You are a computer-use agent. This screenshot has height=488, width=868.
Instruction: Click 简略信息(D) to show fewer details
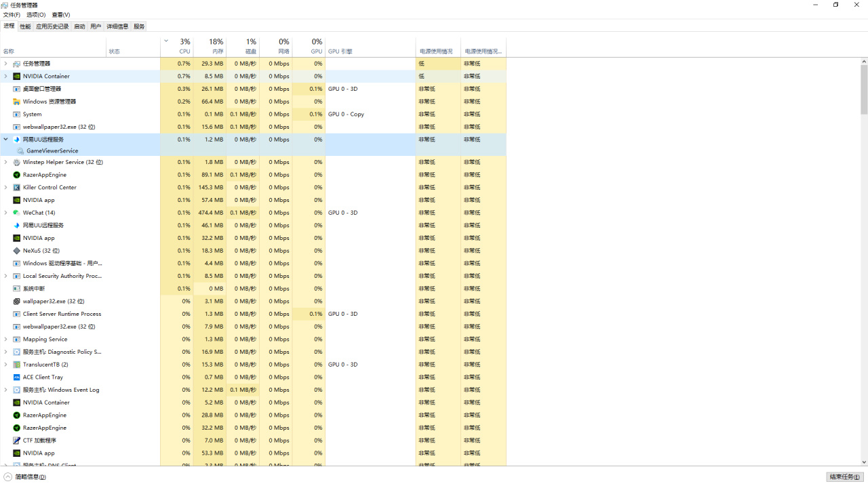[x=24, y=477]
